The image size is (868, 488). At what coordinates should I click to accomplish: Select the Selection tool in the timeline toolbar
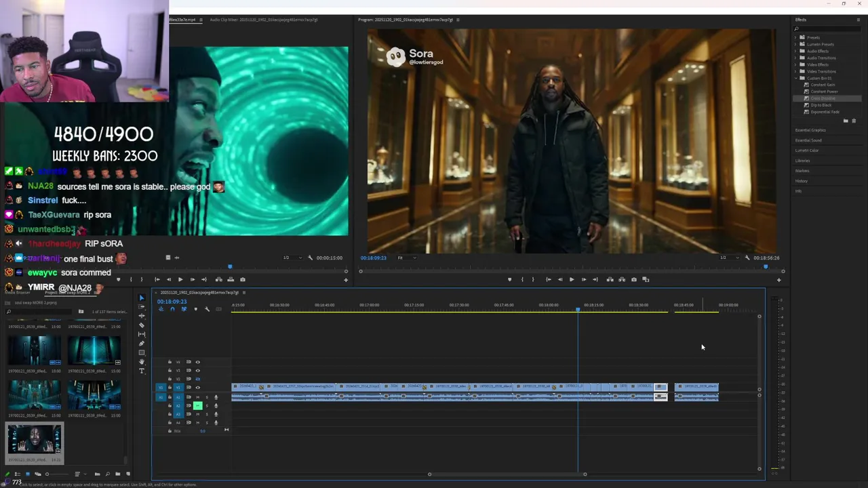pos(142,298)
